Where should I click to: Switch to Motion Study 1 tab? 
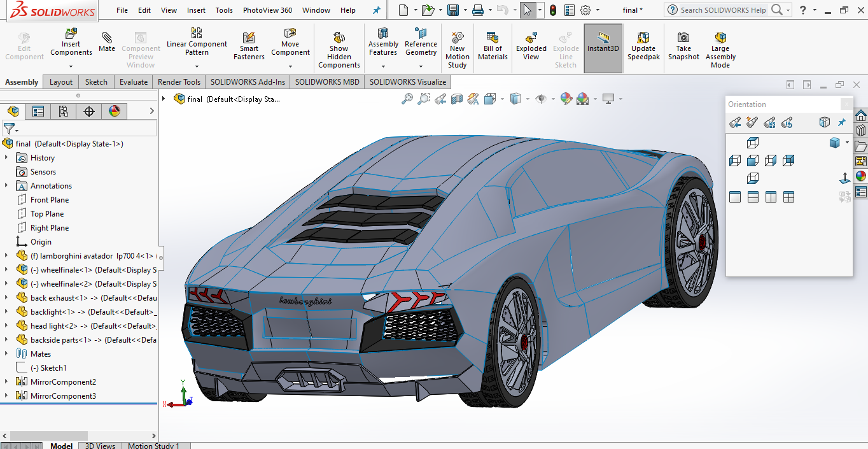point(153,446)
